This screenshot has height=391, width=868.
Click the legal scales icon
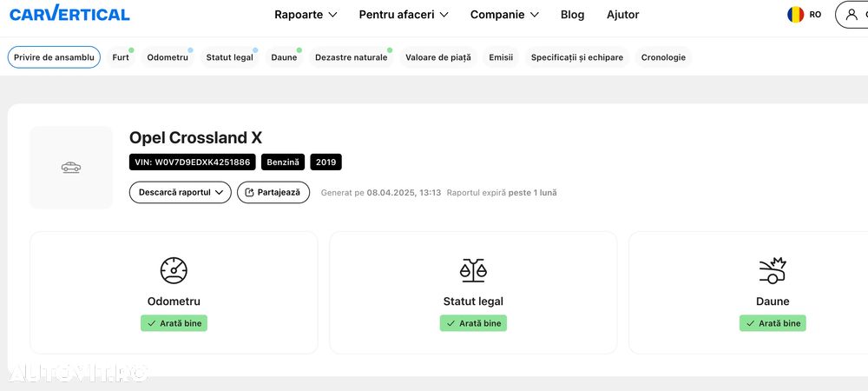[473, 271]
